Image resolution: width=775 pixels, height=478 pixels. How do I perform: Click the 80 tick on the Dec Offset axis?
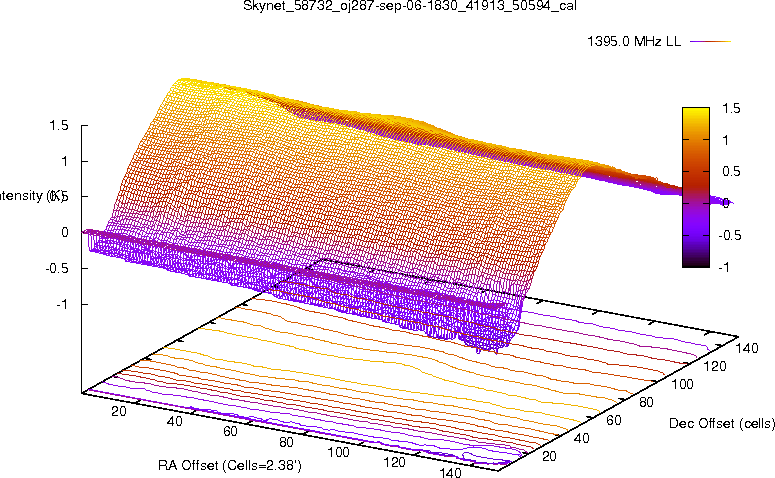click(x=646, y=402)
